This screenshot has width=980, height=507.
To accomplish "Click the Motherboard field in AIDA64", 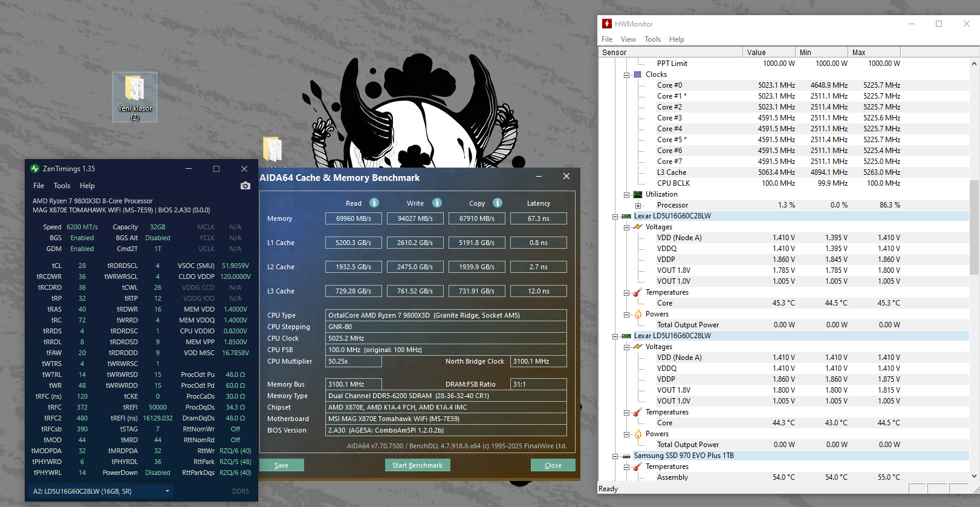I will (x=446, y=419).
